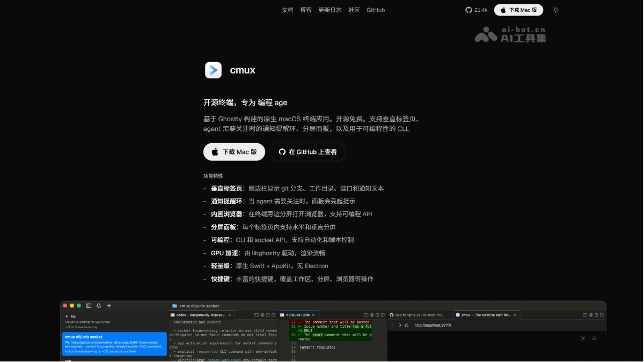
Task: Click new terminal icon in codex pane
Action: point(257,315)
